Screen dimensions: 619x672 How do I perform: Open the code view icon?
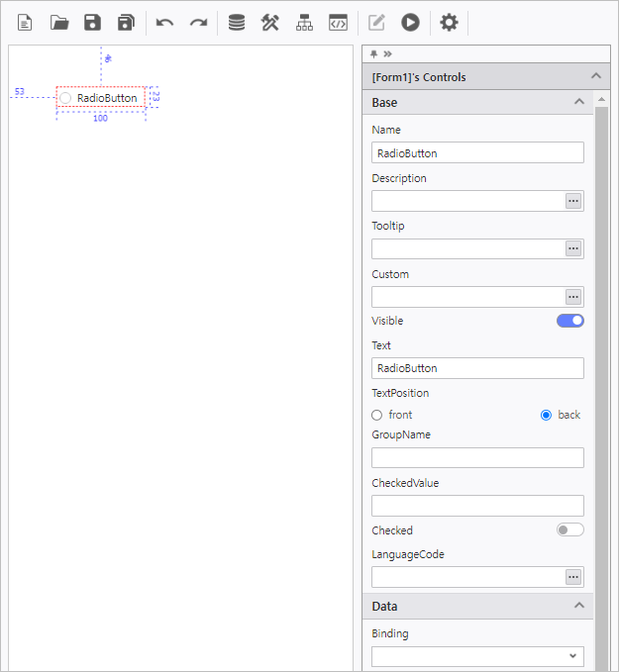coord(339,23)
